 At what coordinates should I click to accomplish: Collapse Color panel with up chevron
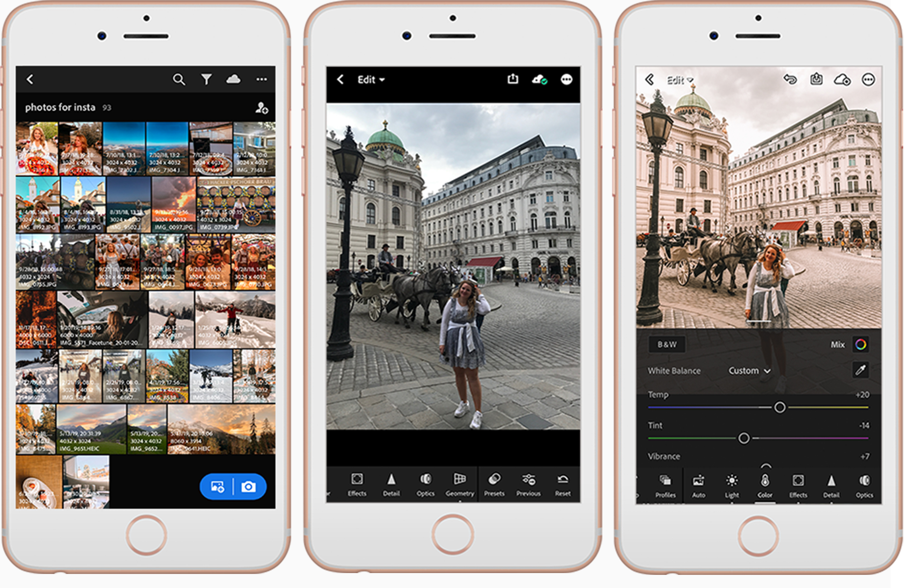pos(765,466)
